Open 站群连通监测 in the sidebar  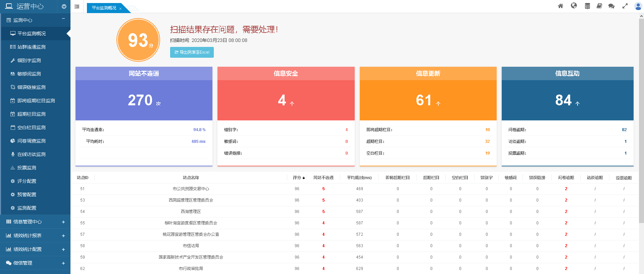pyautogui.click(x=31, y=47)
